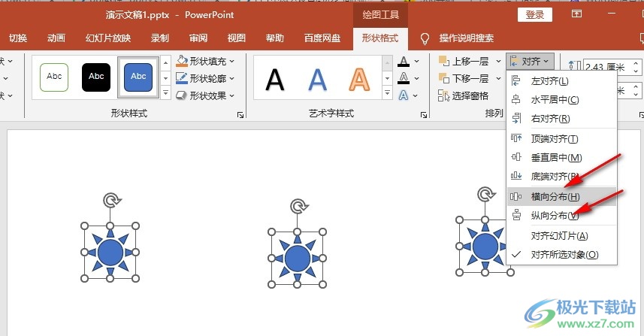The width and height of the screenshot is (644, 336).
Task: Open the bring forward (上移一层) dropdown arrow
Action: 499,61
